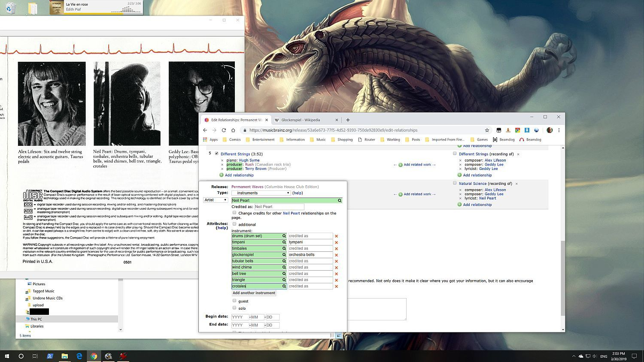The image size is (644, 362).
Task: Open Permanent Waves release link
Action: point(247,187)
